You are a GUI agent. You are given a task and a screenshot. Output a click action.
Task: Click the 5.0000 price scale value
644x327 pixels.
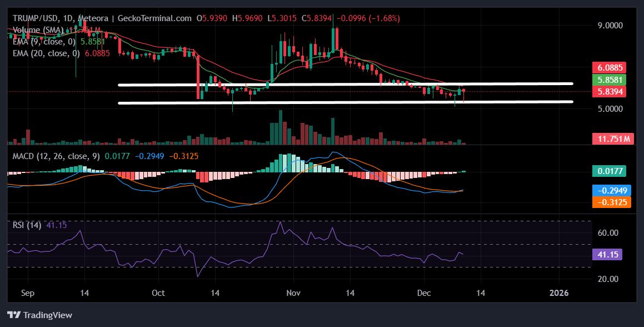610,109
